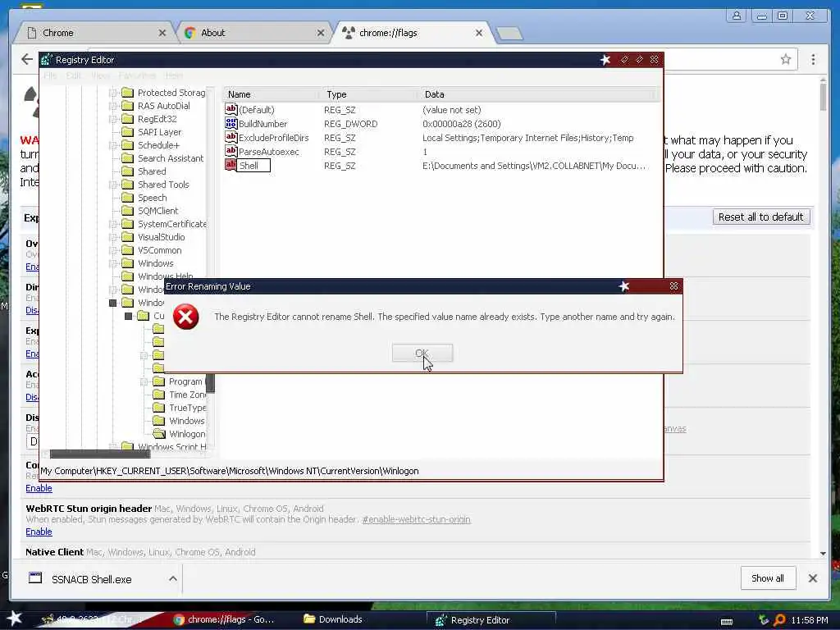Select the Windows Help key
Viewport: 840px width, 630px height.
point(165,276)
